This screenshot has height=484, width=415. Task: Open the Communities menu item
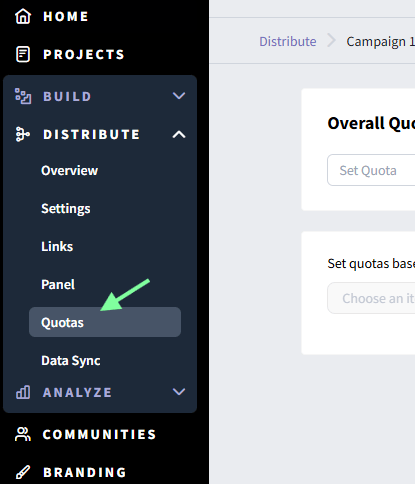click(x=99, y=434)
